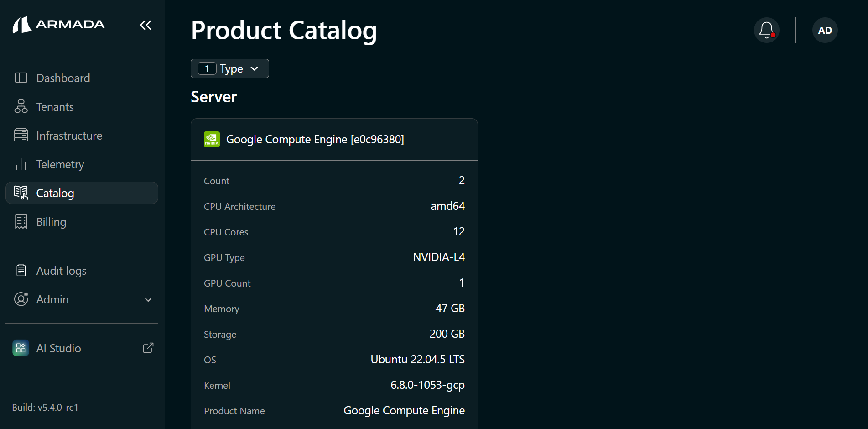Open the AD user avatar menu

pos(825,30)
